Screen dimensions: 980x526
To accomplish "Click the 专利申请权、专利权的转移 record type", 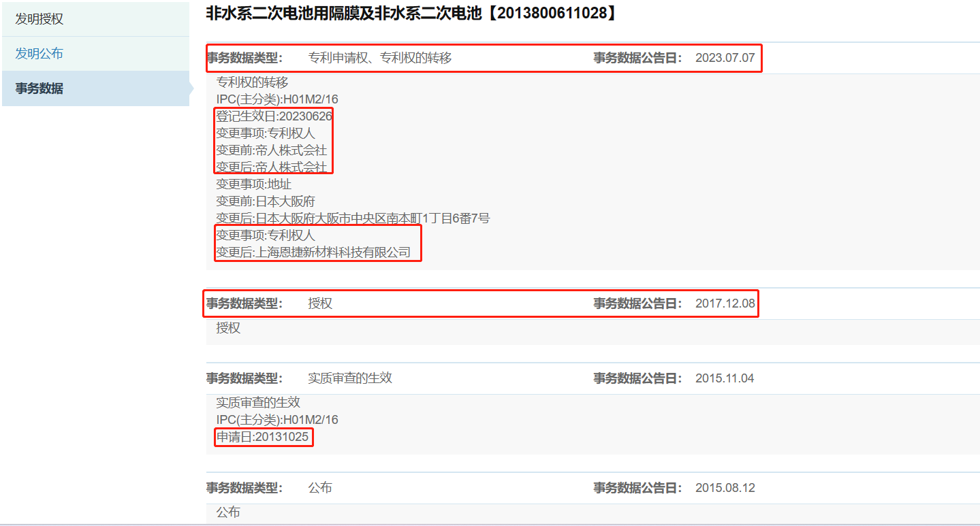I will 379,58.
